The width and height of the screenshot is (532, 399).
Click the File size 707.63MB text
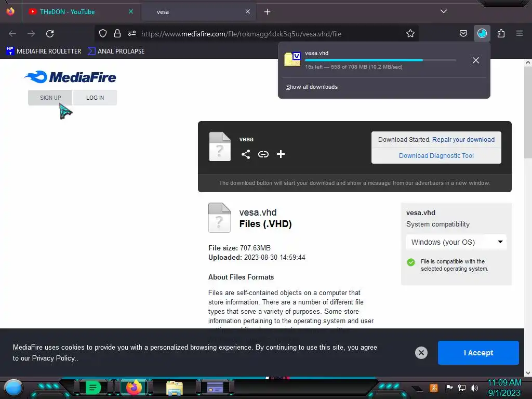coord(239,248)
